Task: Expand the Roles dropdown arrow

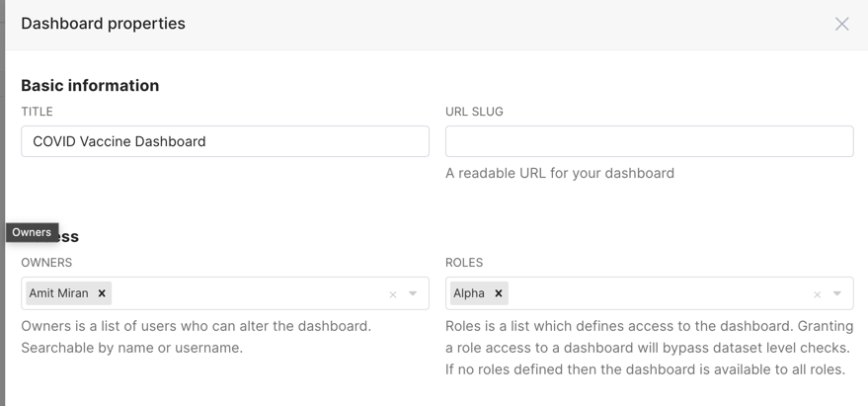Action: 837,293
